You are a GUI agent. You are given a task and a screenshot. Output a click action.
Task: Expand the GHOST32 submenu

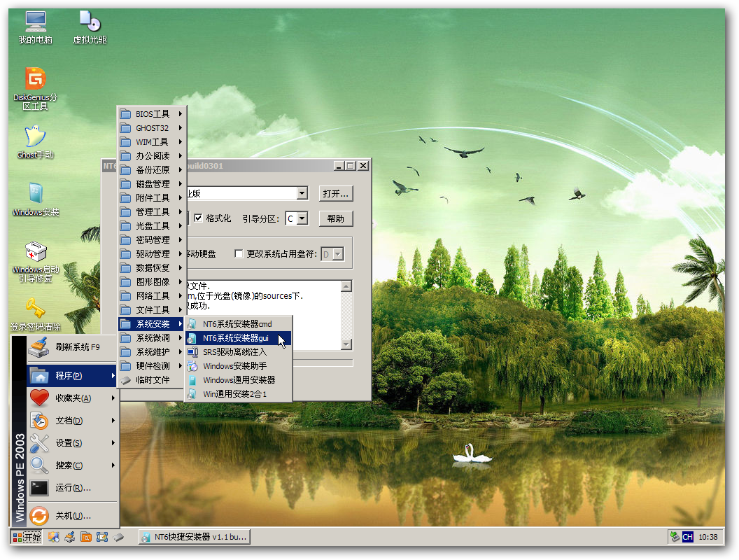pyautogui.click(x=151, y=127)
